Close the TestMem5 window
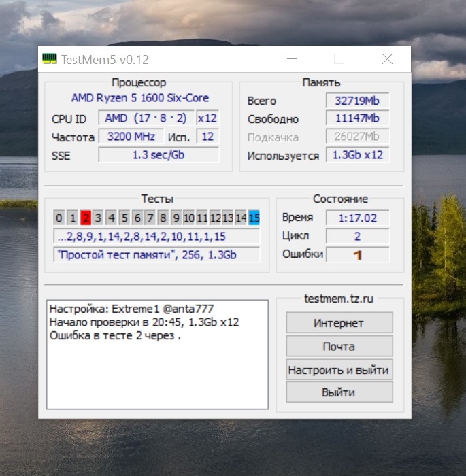 (x=387, y=59)
